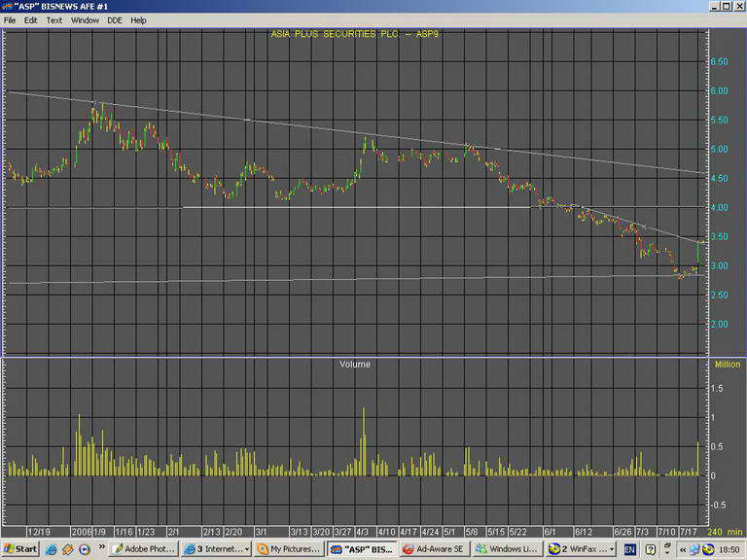Expand hidden system tray icons chevron

point(683,549)
